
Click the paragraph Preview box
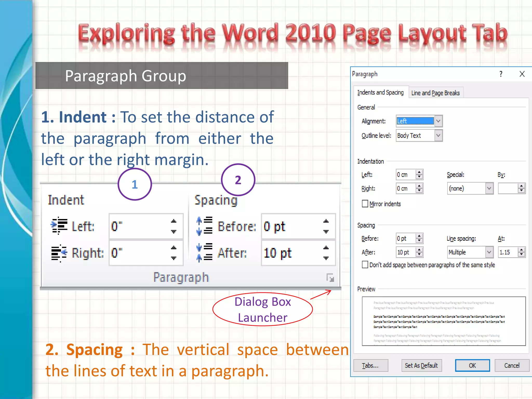(444, 321)
